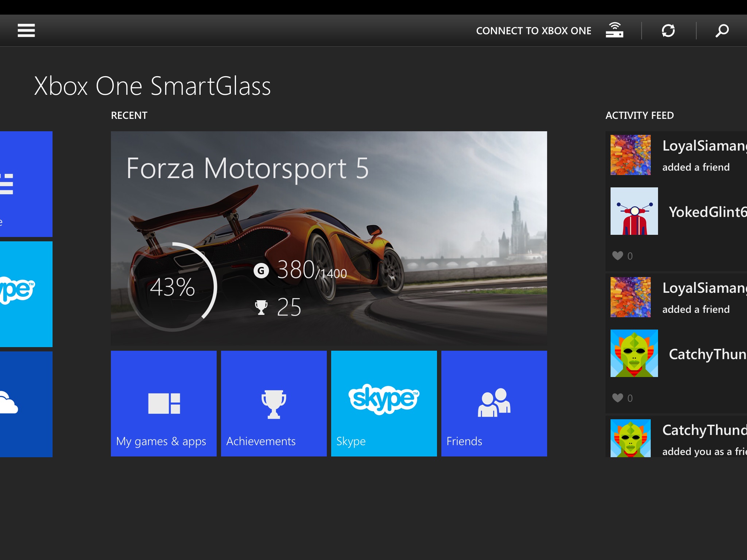Select the trophy count 25
Viewport: 747px width, 560px height.
[289, 307]
